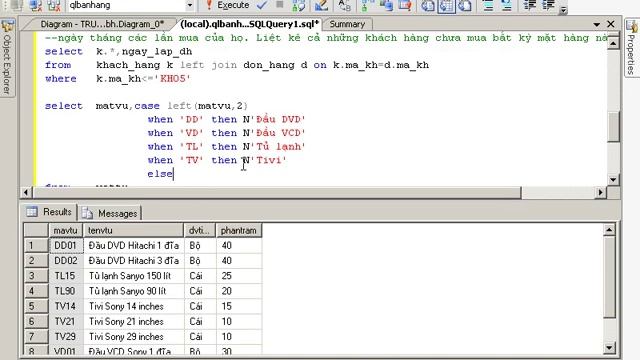Click the TV29 cell
Image resolution: width=640 pixels, height=360 pixels.
point(66,337)
